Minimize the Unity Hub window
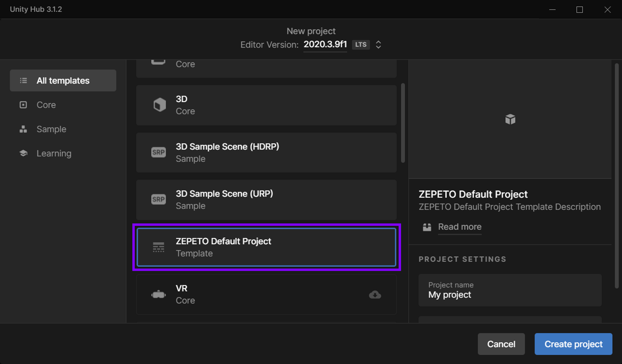Viewport: 622px width, 364px height. click(x=552, y=9)
